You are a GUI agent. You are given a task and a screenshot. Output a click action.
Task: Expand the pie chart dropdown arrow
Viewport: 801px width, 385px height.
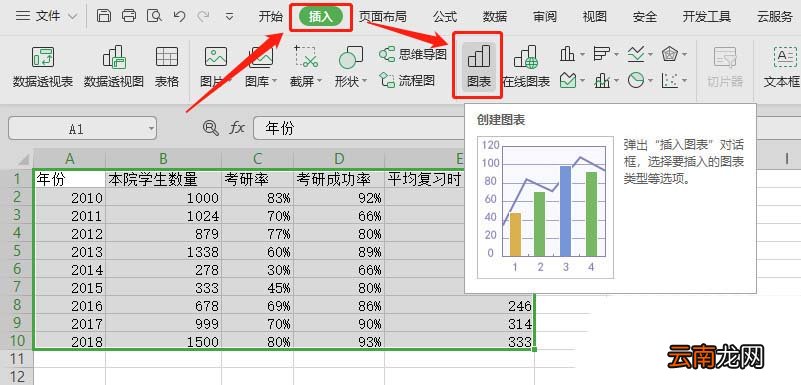pos(650,81)
